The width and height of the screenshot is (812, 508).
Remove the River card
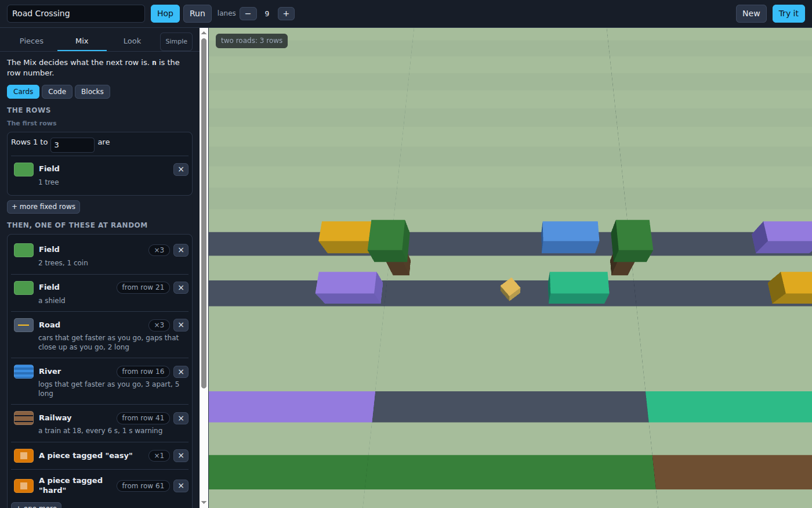[x=181, y=372]
